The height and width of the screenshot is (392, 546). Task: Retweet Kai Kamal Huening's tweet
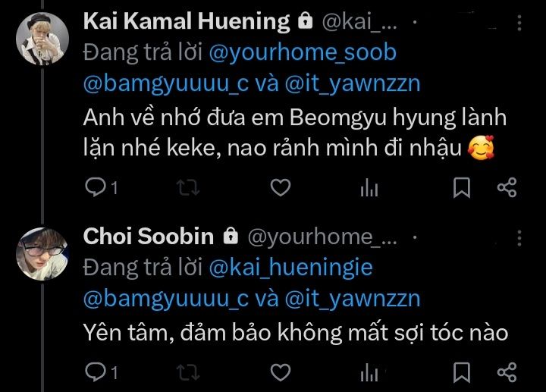[188, 187]
